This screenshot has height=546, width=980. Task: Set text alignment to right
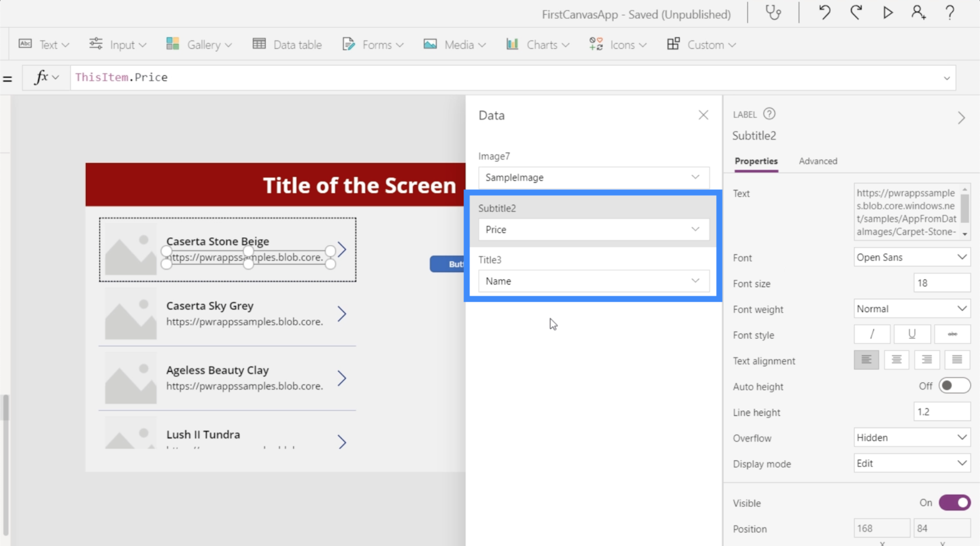[927, 360]
